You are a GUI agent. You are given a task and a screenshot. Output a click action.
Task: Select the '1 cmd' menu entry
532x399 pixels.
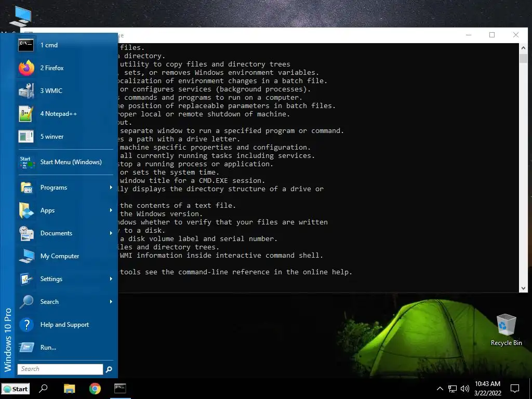point(49,45)
